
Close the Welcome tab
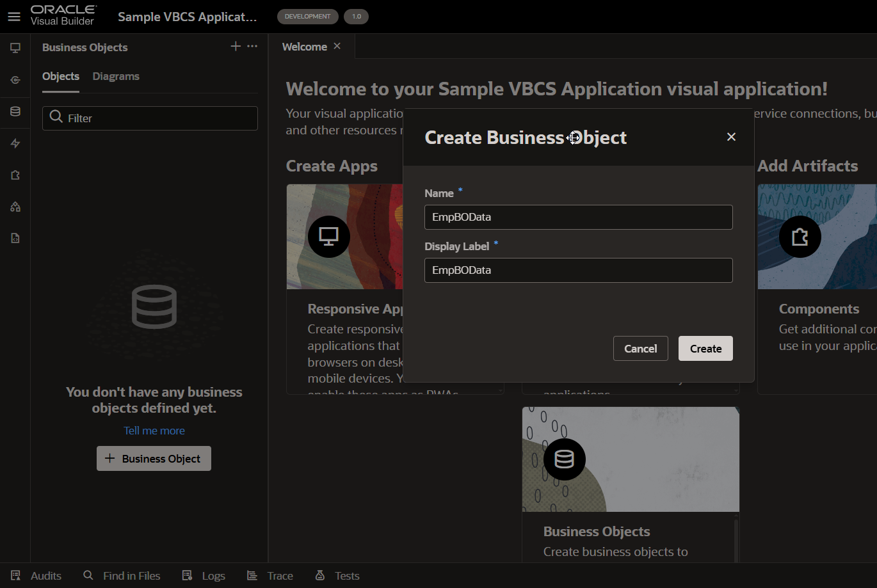tap(337, 46)
